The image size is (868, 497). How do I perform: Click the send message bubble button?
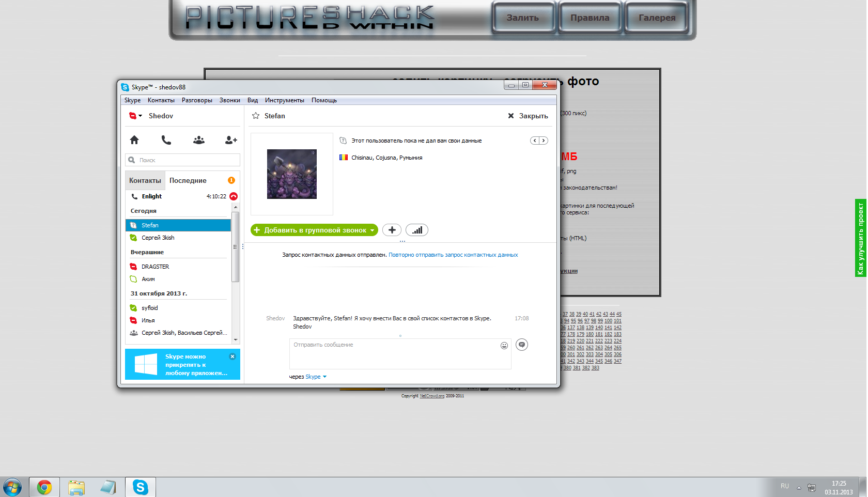[522, 345]
